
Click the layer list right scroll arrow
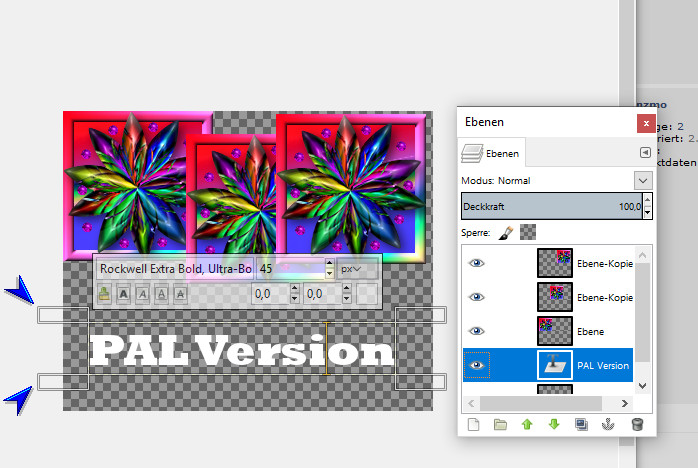click(x=625, y=403)
